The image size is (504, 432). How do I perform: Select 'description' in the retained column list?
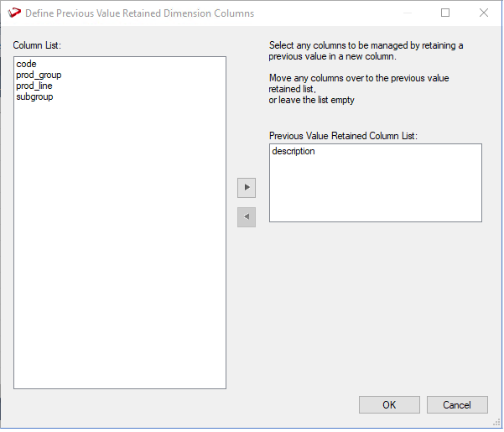(294, 152)
